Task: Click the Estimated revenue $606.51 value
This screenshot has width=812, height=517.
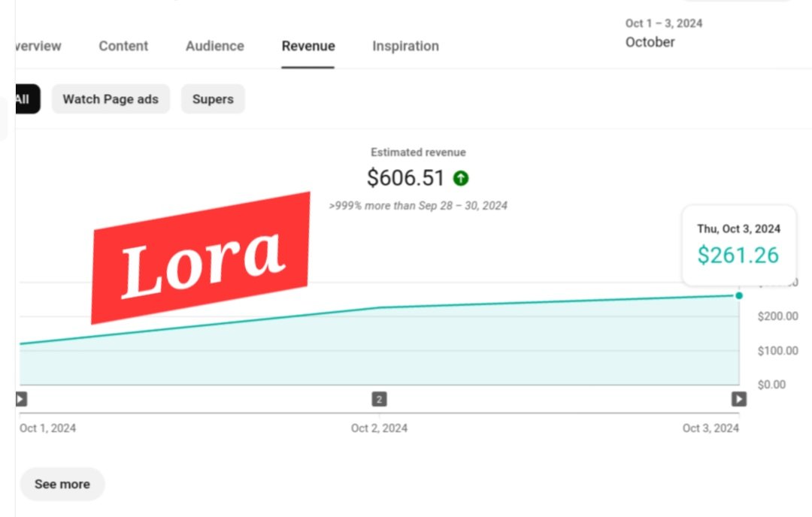Action: pyautogui.click(x=405, y=178)
